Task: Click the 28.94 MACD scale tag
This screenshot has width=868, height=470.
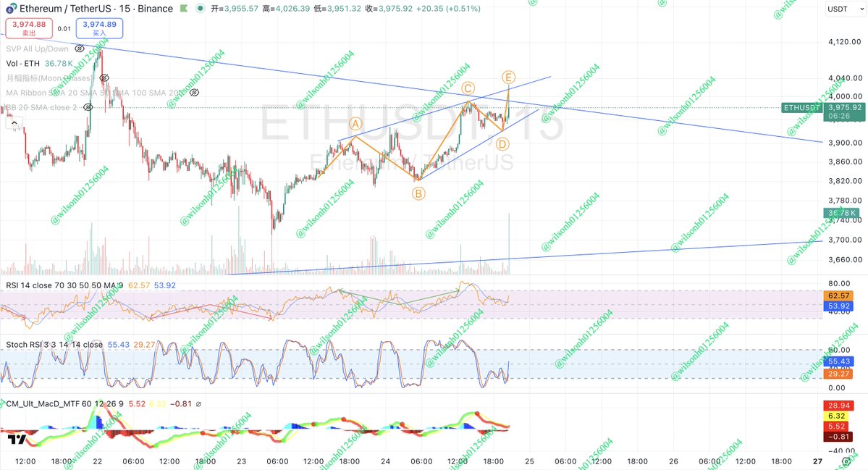Action: coord(838,406)
